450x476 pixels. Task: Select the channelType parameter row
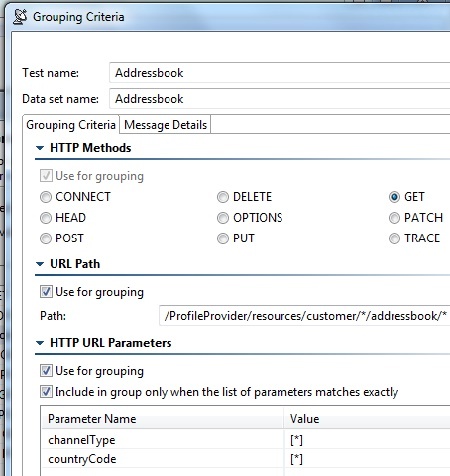click(246, 440)
